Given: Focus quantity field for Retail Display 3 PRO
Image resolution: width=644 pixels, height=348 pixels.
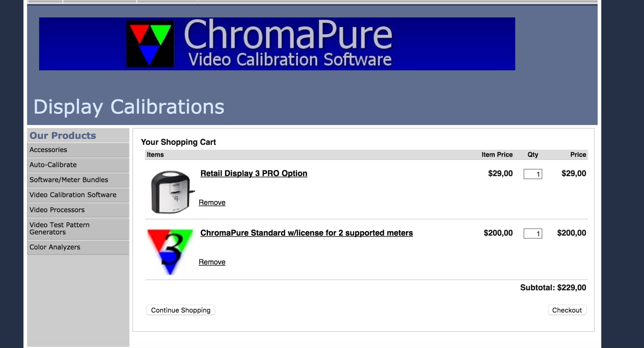Looking at the screenshot, I should [x=533, y=174].
